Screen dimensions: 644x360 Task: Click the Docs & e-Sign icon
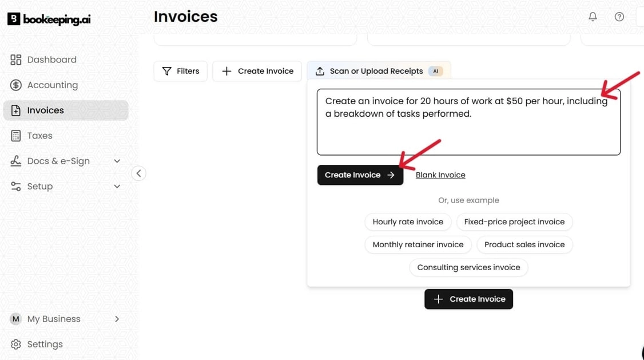[x=16, y=161]
